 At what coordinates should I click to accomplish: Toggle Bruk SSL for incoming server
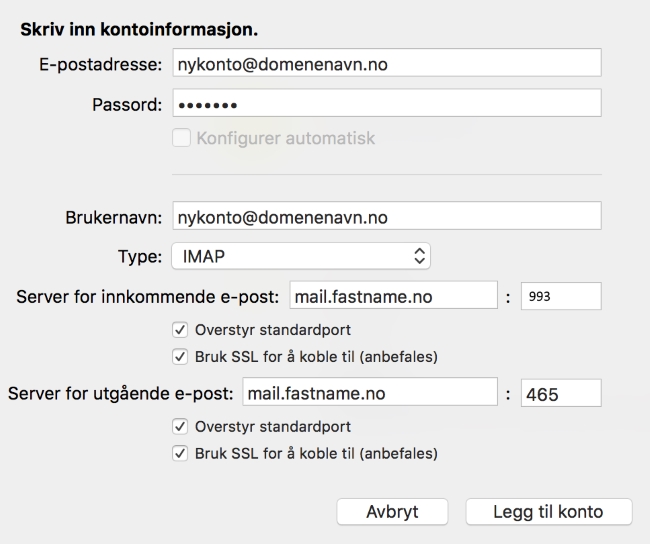point(180,357)
